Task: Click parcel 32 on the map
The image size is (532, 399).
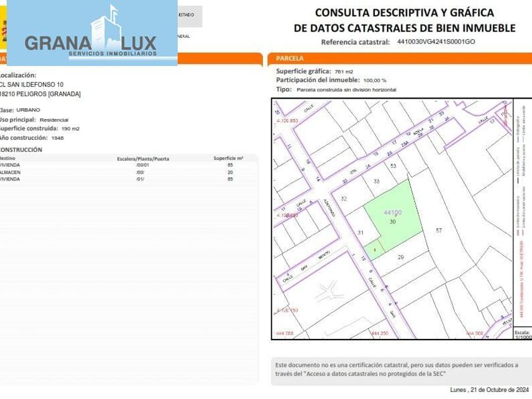Action: (x=344, y=198)
